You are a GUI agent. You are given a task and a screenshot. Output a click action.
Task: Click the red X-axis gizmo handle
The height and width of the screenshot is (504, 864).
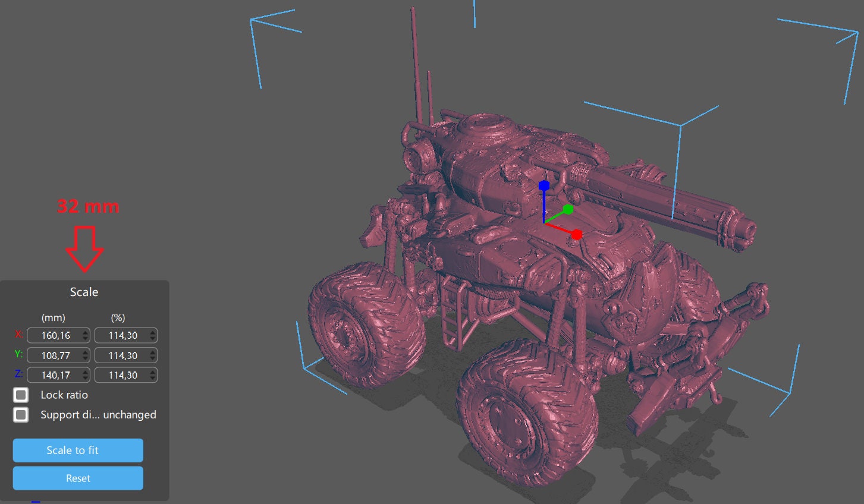[x=576, y=235]
